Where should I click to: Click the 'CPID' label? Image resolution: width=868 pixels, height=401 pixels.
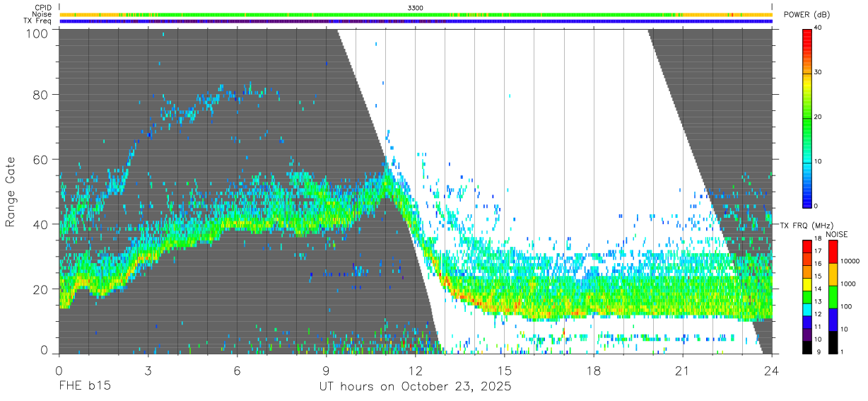(43, 8)
